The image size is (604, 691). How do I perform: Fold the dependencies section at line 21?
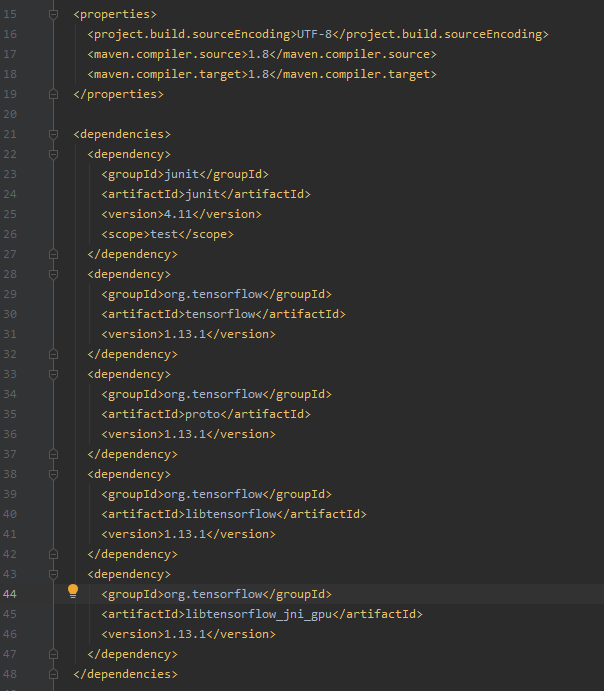(53, 134)
